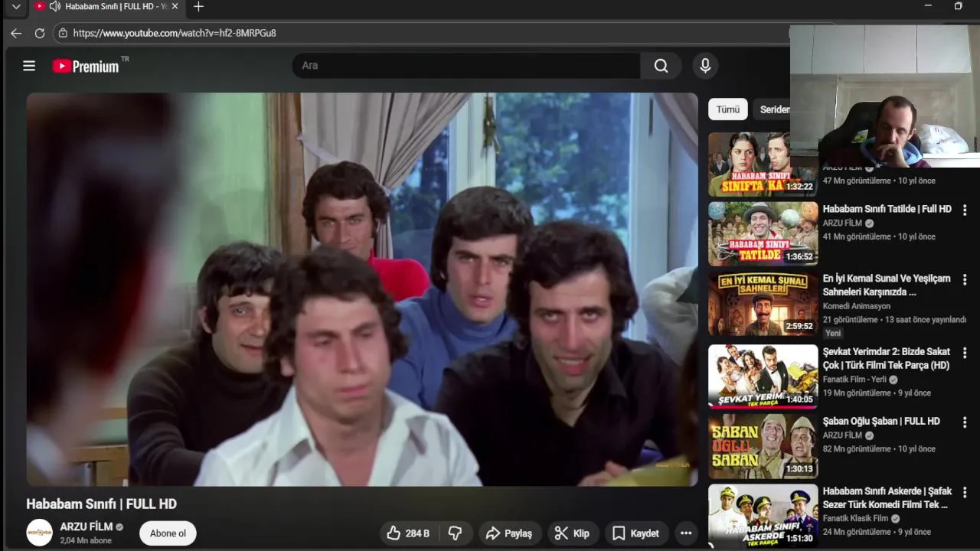Click the main video player to pause
Screen dimensions: 980x551
(362, 289)
